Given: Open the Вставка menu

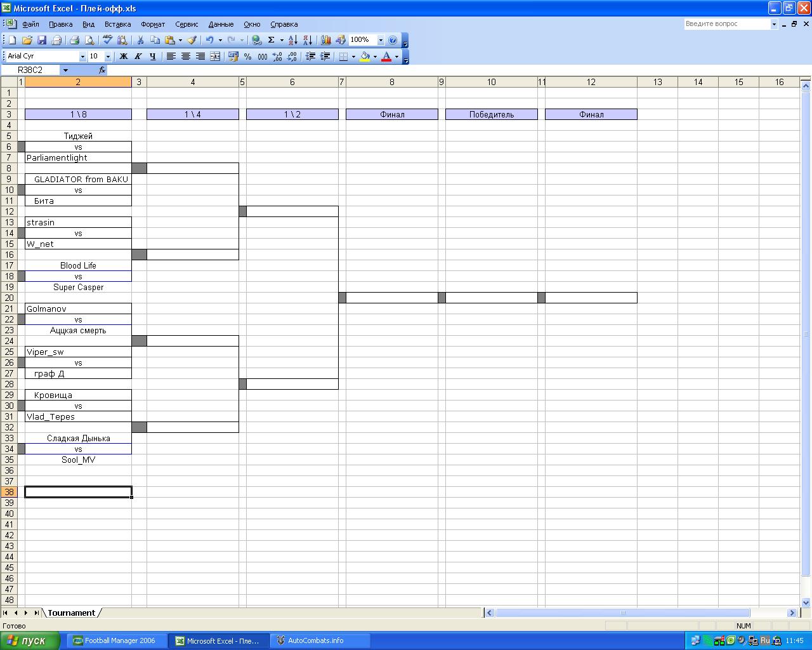Looking at the screenshot, I should (117, 24).
